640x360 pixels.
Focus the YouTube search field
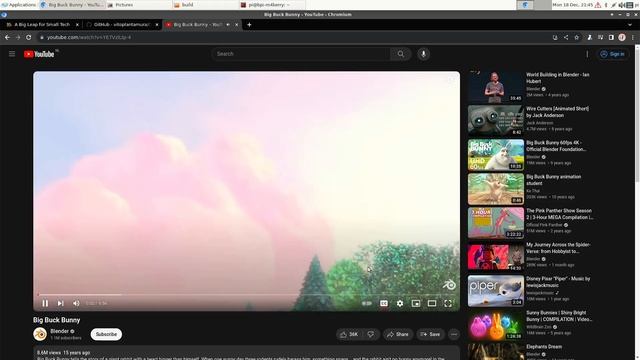tap(301, 54)
